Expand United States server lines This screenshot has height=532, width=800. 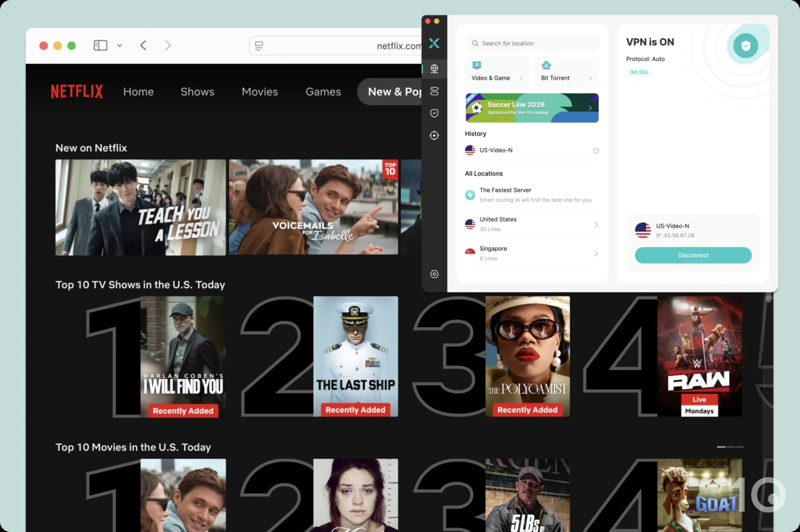596,224
